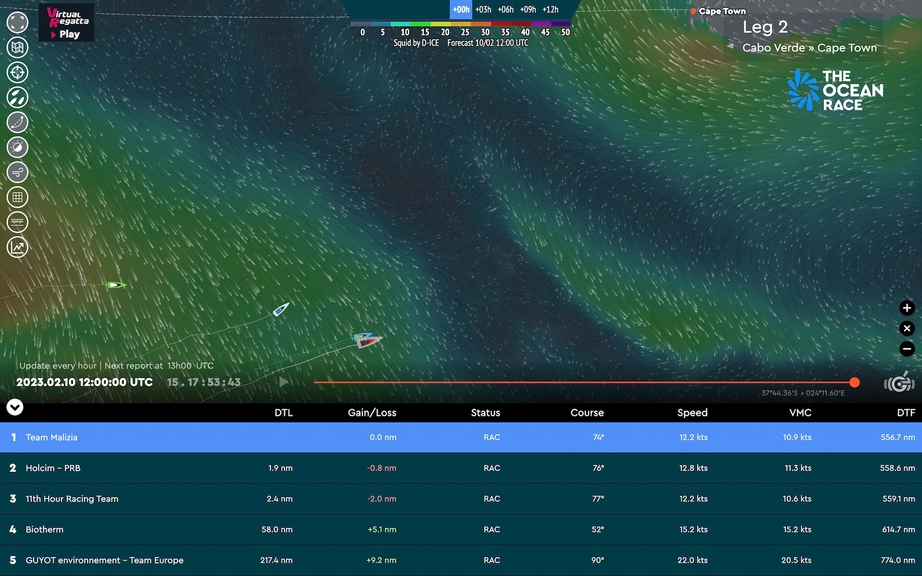The height and width of the screenshot is (576, 922).
Task: Select the +12h forecast tab
Action: tap(550, 9)
